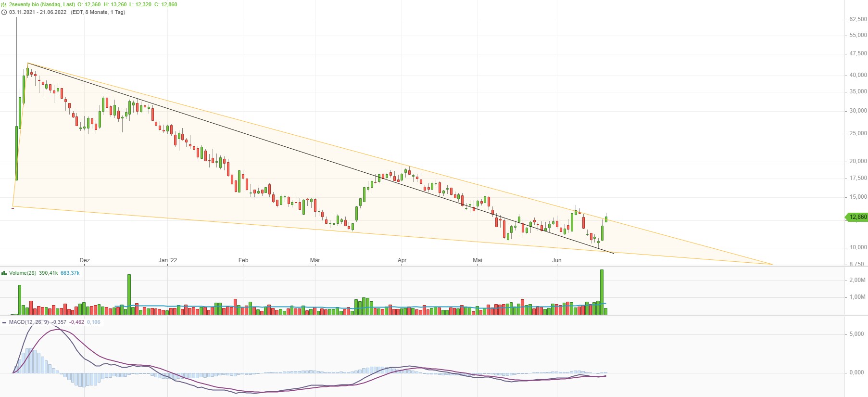Click the MACD histogram value 0,106
868x397 pixels.
pos(94,322)
